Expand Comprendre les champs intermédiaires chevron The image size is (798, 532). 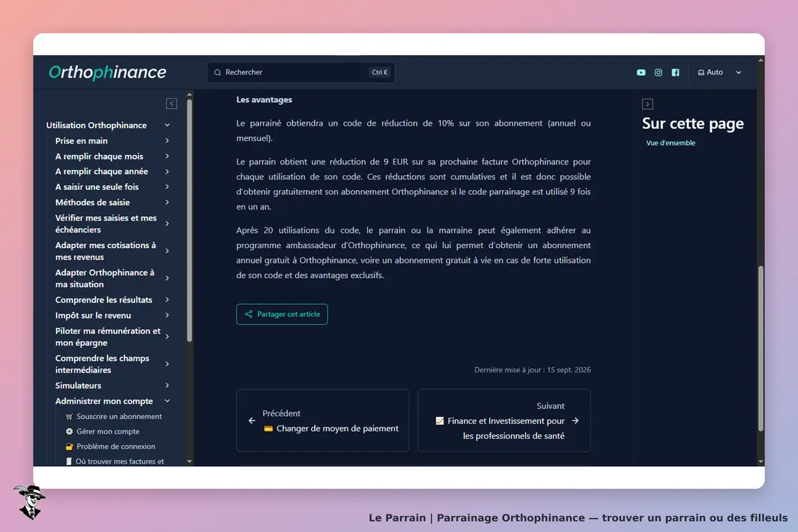(x=167, y=364)
